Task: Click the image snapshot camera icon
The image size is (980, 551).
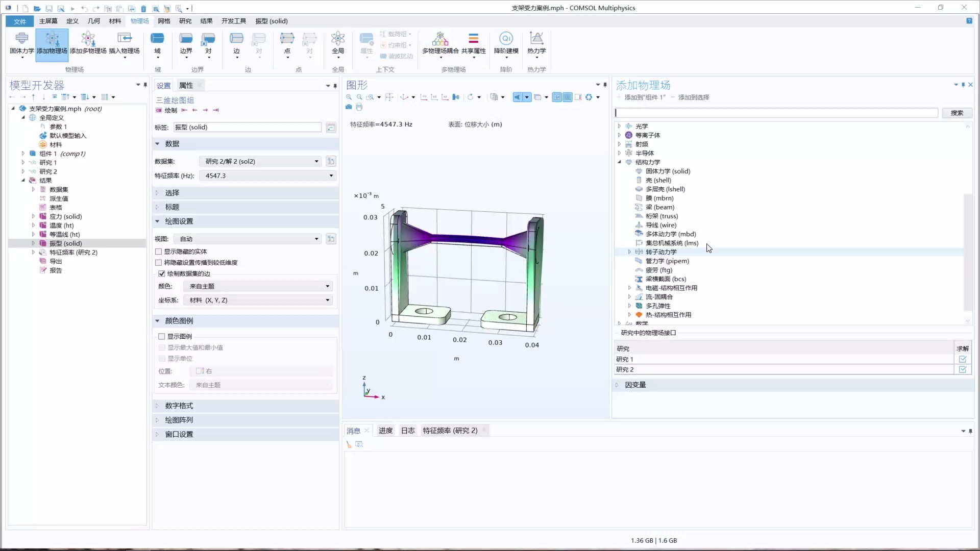Action: (x=349, y=107)
